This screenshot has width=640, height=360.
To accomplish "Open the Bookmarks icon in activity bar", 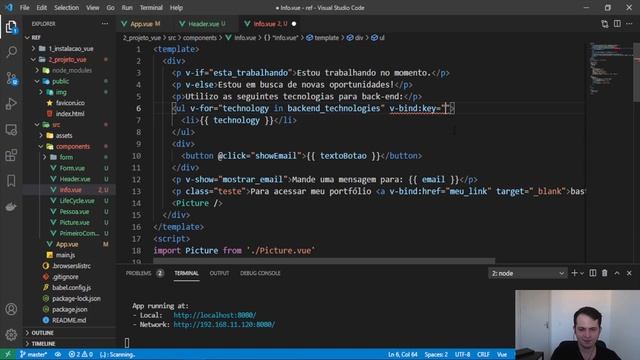I will (11, 181).
